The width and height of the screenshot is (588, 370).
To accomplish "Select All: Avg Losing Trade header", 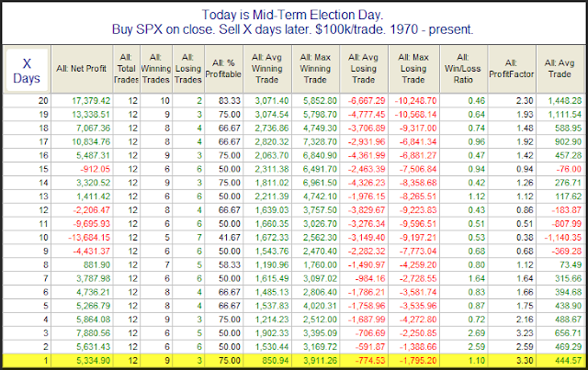I will [364, 69].
